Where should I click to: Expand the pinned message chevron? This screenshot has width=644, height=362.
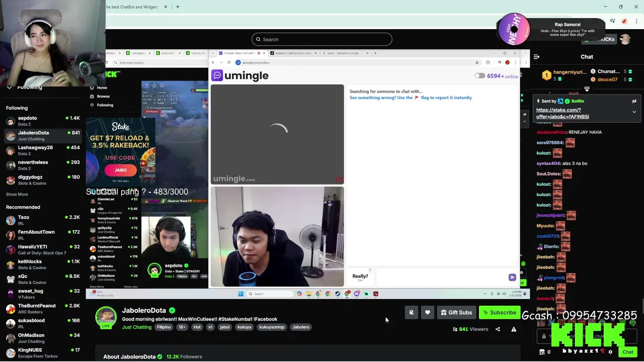[634, 112]
